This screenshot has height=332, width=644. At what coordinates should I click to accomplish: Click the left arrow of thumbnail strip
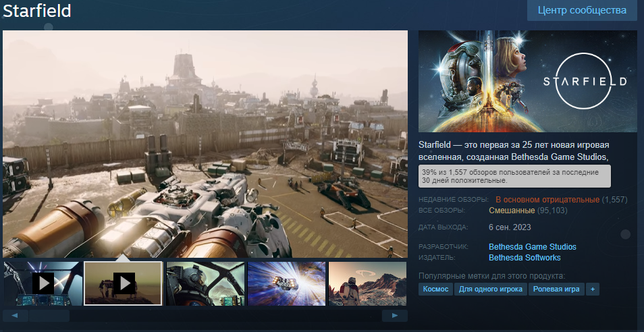point(16,316)
